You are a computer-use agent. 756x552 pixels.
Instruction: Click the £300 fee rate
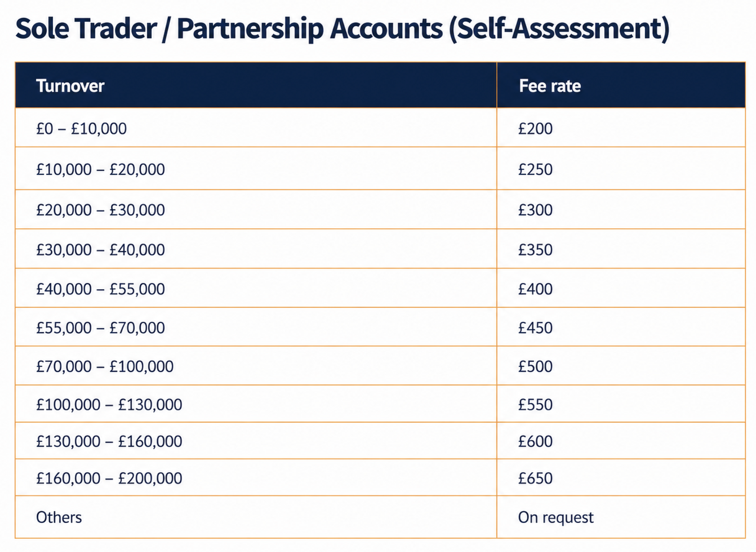535,210
